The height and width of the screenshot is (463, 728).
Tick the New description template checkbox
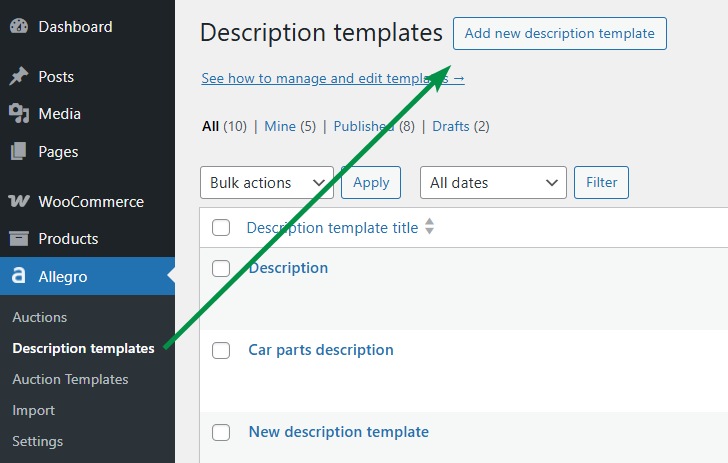point(221,432)
